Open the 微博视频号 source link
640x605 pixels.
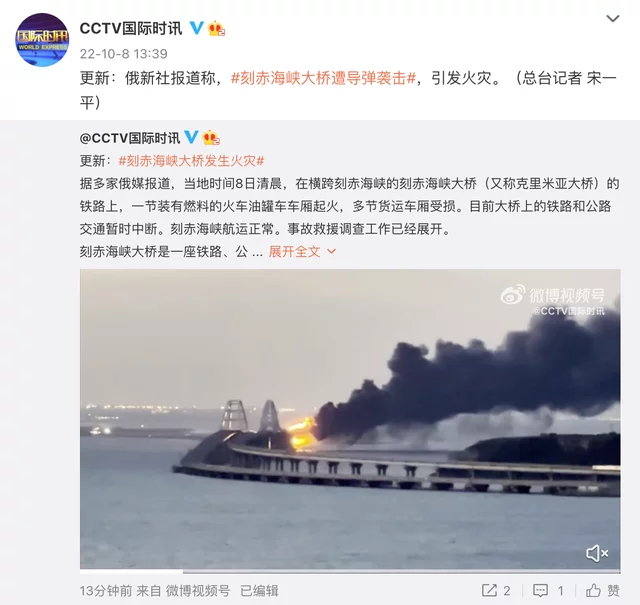point(198,591)
